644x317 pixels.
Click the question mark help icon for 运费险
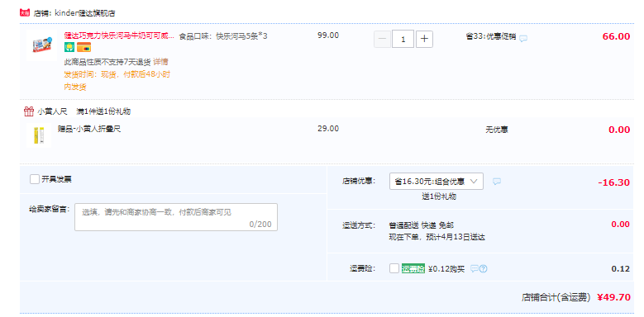pyautogui.click(x=484, y=269)
